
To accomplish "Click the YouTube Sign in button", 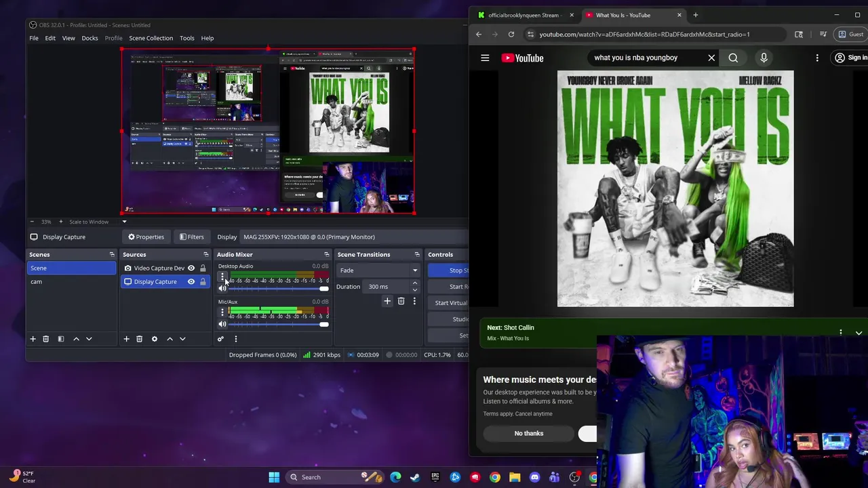I will [850, 58].
